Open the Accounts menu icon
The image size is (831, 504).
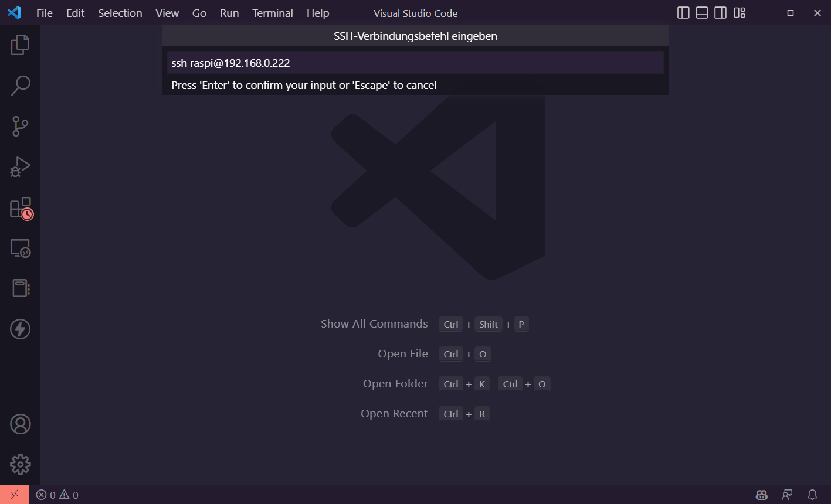pos(20,424)
